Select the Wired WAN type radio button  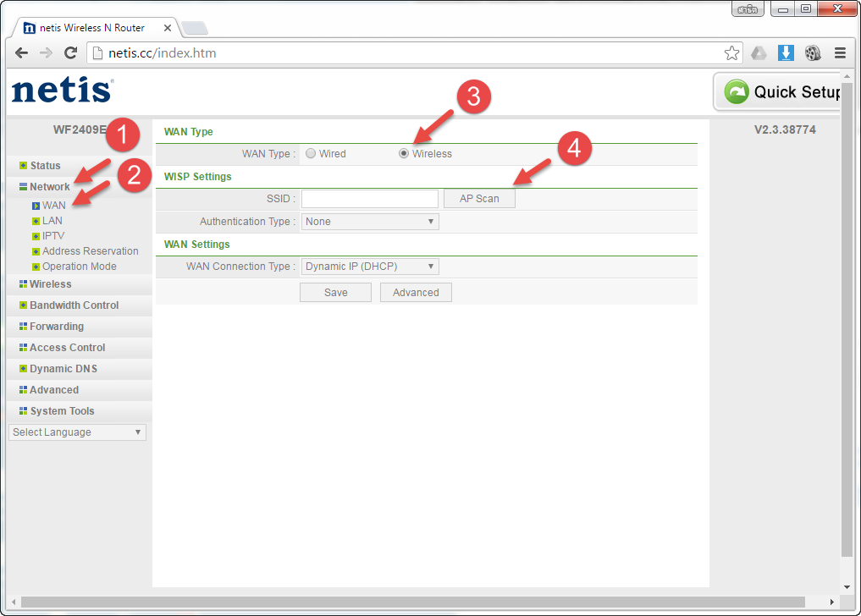point(311,154)
